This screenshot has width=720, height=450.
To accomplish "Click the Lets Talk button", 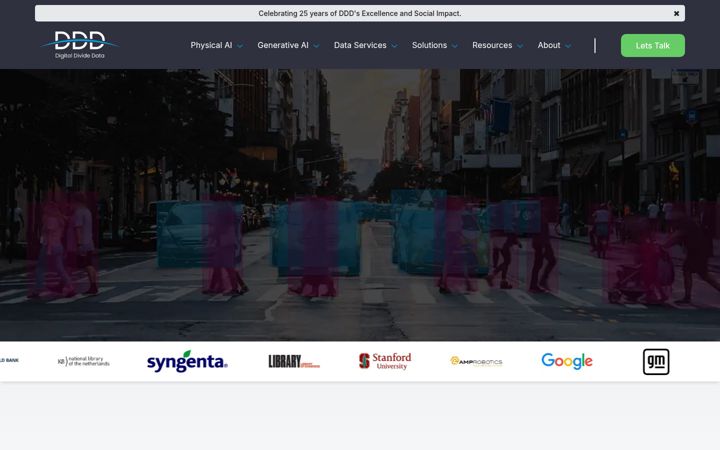I will [x=652, y=45].
